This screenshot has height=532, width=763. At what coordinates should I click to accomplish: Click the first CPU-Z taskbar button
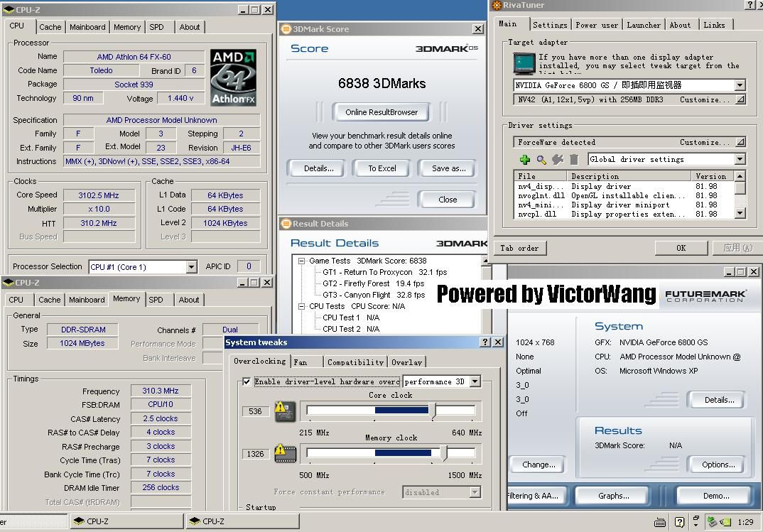coord(126,521)
